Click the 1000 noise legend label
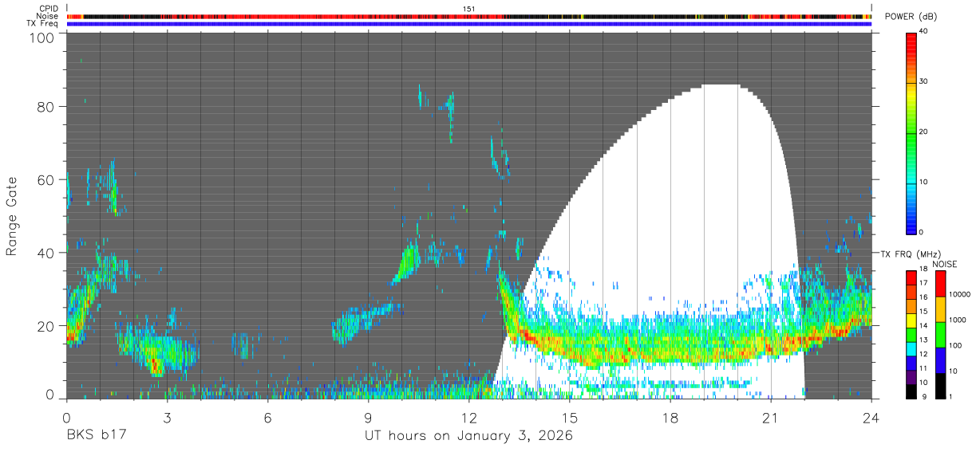Image resolution: width=980 pixels, height=452 pixels. [958, 320]
